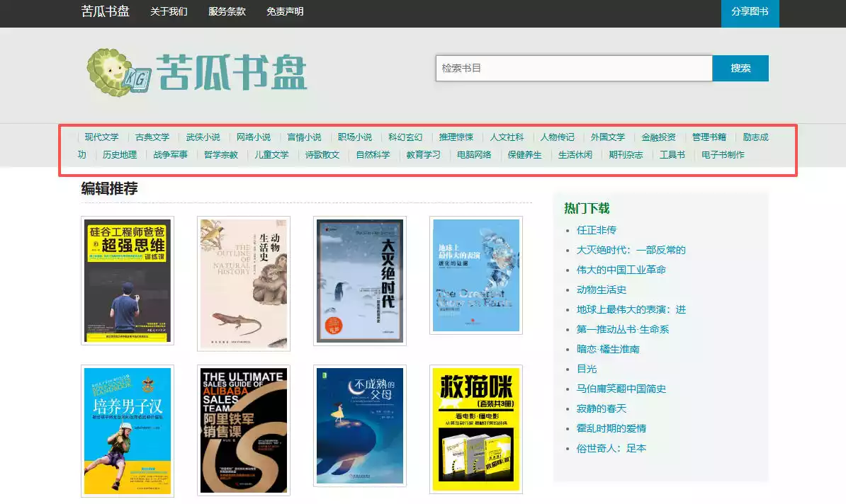Screen dimensions: 846x504
Task: Open the 超强思维 book cover
Action: pyautogui.click(x=128, y=280)
